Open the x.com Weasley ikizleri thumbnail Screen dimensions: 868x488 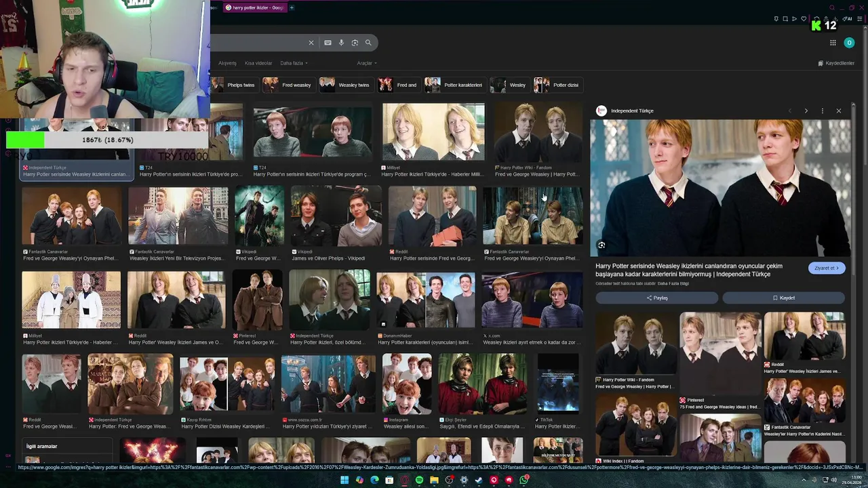pos(532,300)
